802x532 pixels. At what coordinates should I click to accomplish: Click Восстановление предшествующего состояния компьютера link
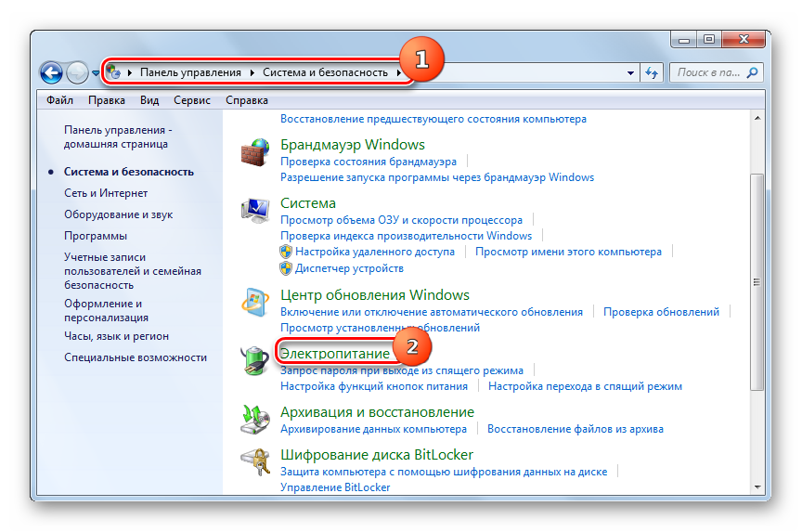tap(433, 119)
